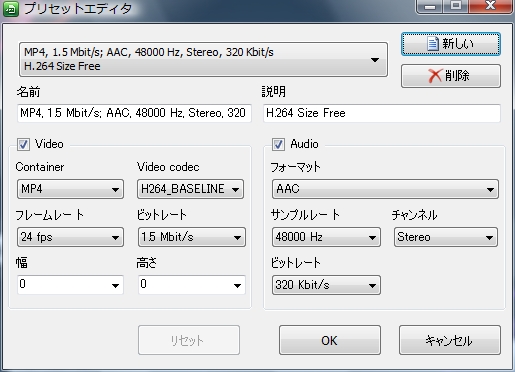Open the 48000 Hz sample rate dropdown
The image size is (515, 372).
(x=326, y=237)
